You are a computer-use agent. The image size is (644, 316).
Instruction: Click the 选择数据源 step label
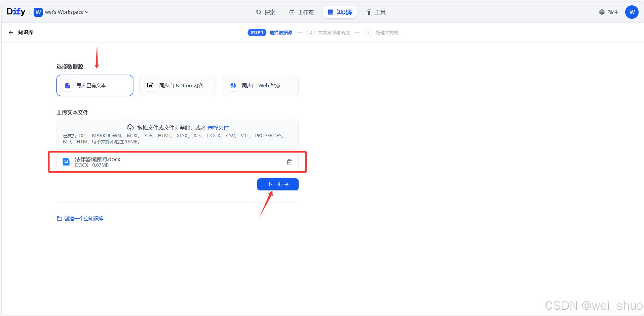[281, 33]
